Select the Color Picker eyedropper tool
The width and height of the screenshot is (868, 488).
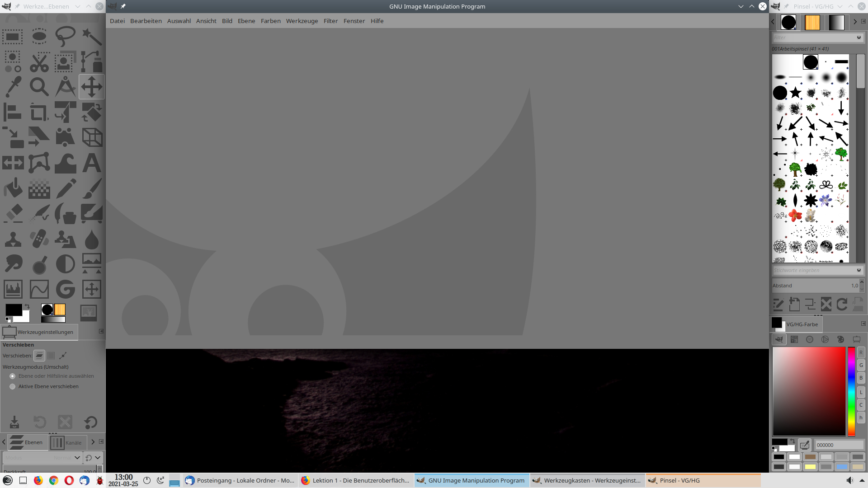tap(13, 87)
